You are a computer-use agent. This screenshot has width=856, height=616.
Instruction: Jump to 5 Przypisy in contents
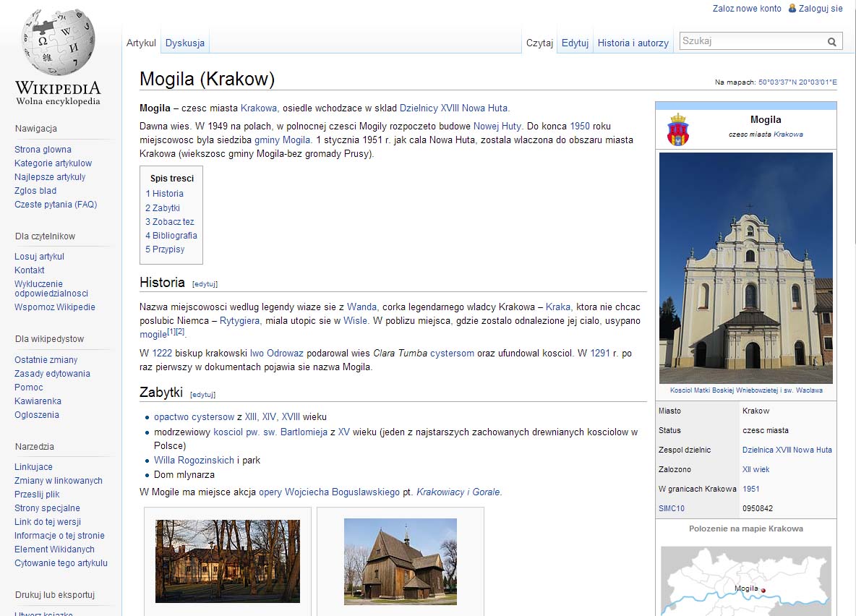pyautogui.click(x=165, y=249)
